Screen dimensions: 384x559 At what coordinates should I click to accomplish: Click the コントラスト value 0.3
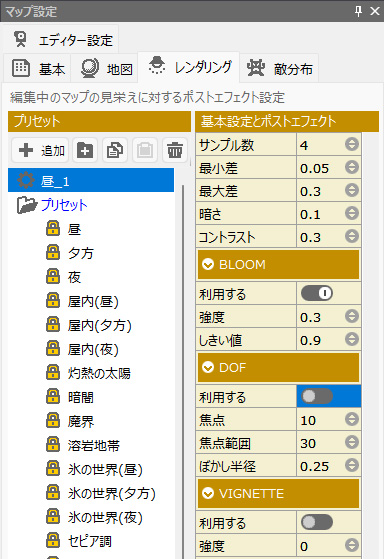click(x=310, y=237)
